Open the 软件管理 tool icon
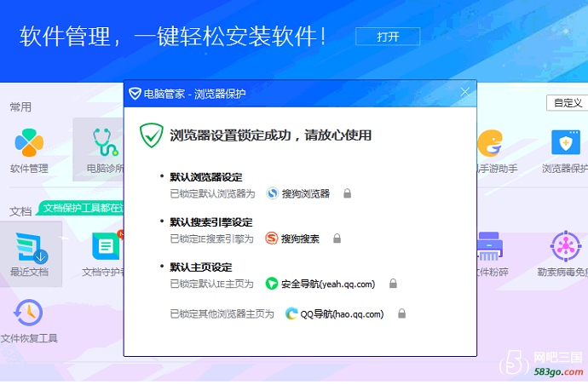 pyautogui.click(x=29, y=142)
